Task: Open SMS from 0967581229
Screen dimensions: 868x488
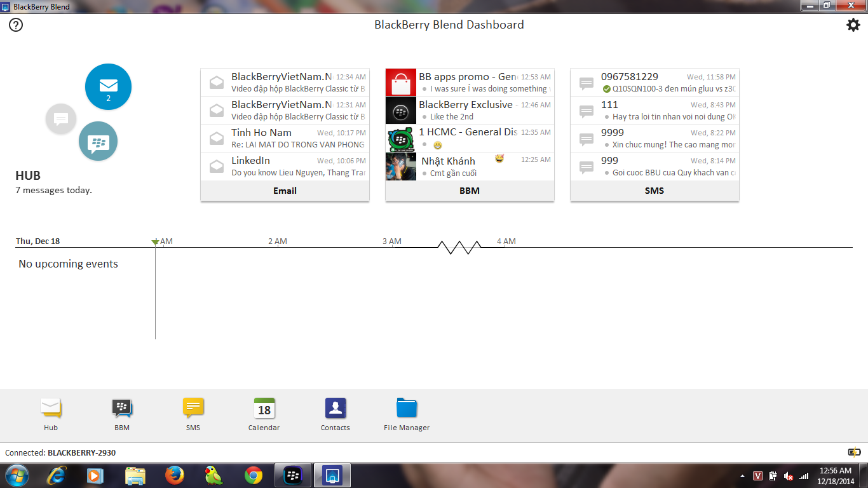Action: [654, 83]
